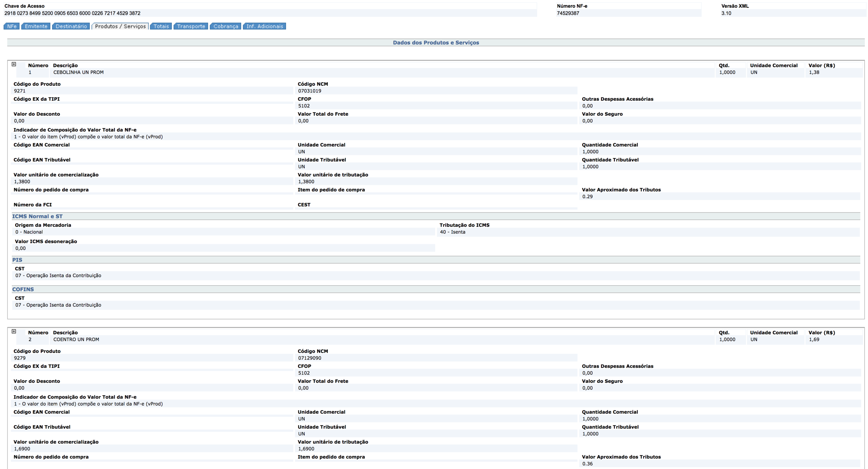This screenshot has height=469, width=868.
Task: Select the Produtos / Serviços tab
Action: (x=120, y=26)
